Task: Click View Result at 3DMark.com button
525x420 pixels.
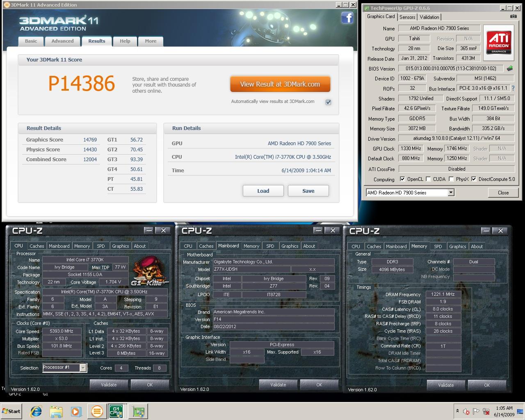Action: click(280, 84)
